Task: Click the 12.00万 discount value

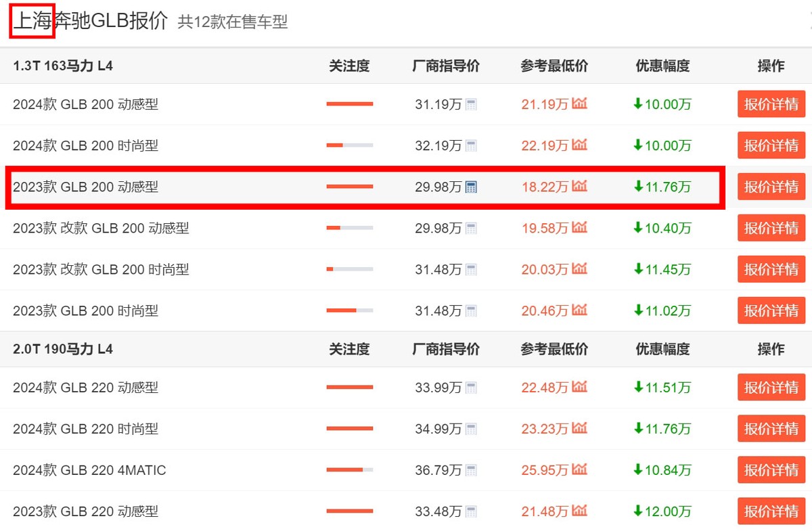Action: pos(662,511)
